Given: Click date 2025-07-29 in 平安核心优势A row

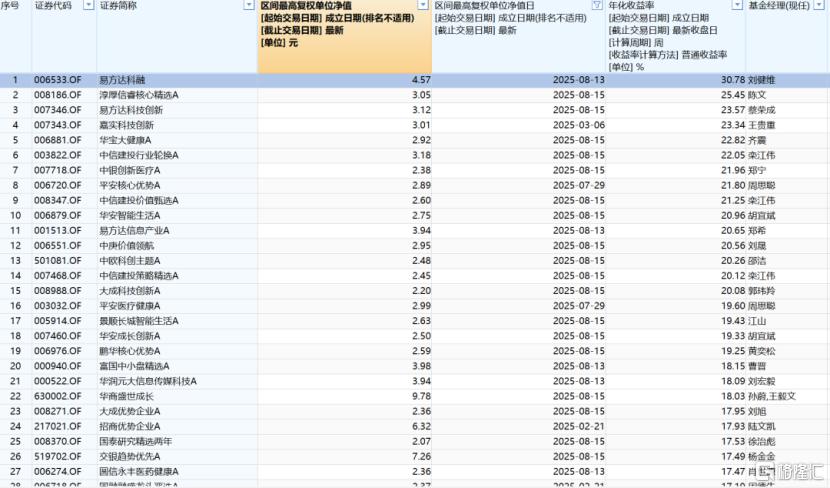Looking at the screenshot, I should pos(579,185).
